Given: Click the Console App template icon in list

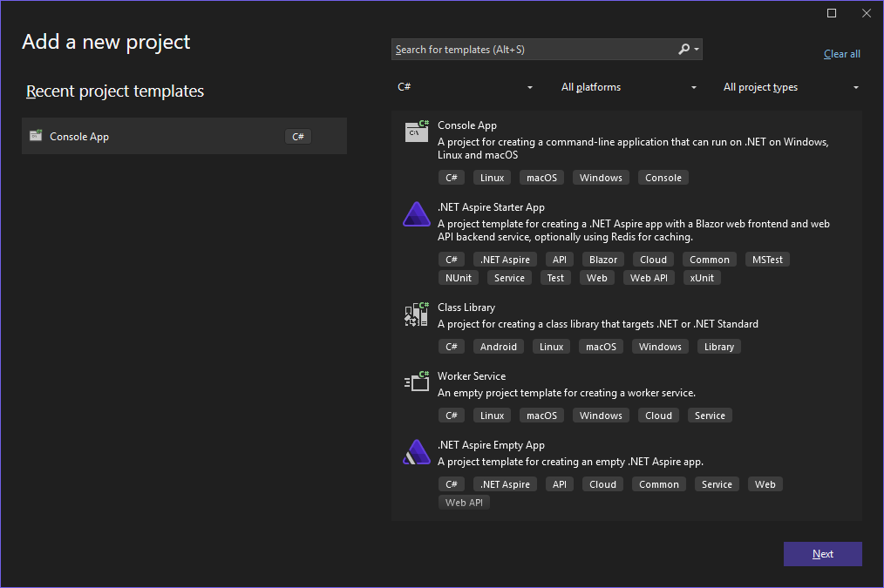Looking at the screenshot, I should click(417, 132).
